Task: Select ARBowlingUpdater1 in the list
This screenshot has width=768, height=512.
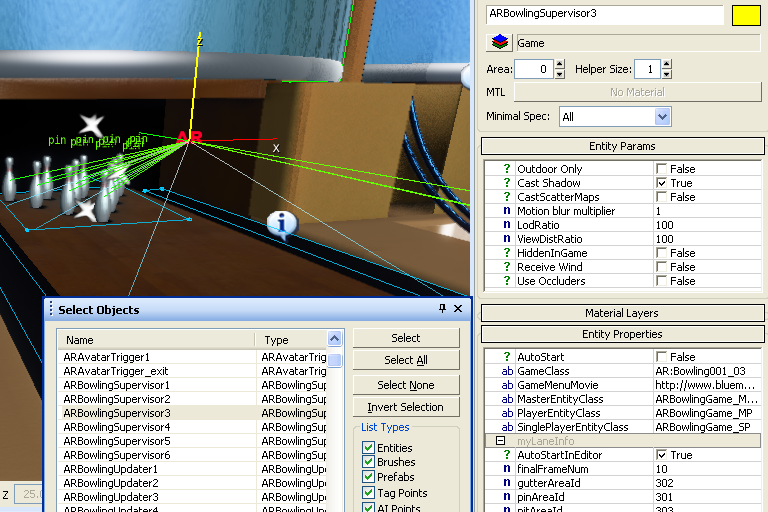Action: [x=192, y=469]
